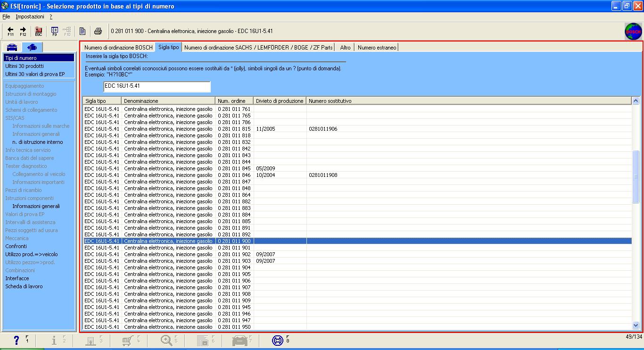Click the greyed F10 tree icon
The image size is (644, 350).
pyautogui.click(x=67, y=31)
